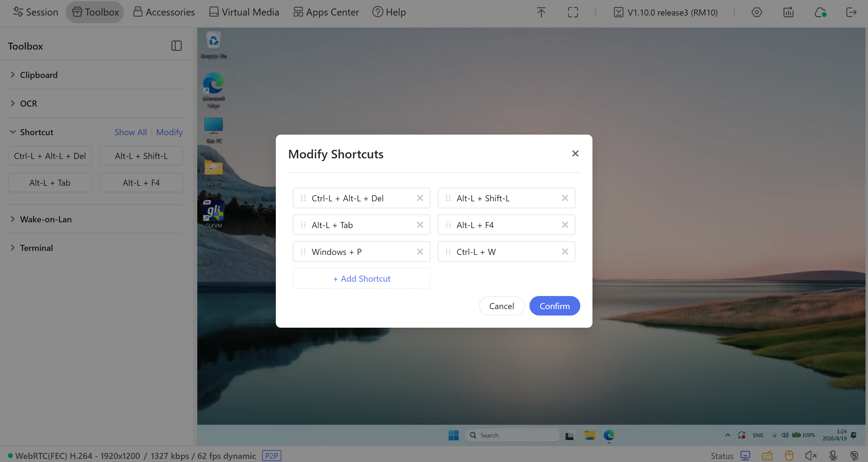Click Add Shortcut in the dialog
Image resolution: width=868 pixels, height=462 pixels.
(x=362, y=279)
